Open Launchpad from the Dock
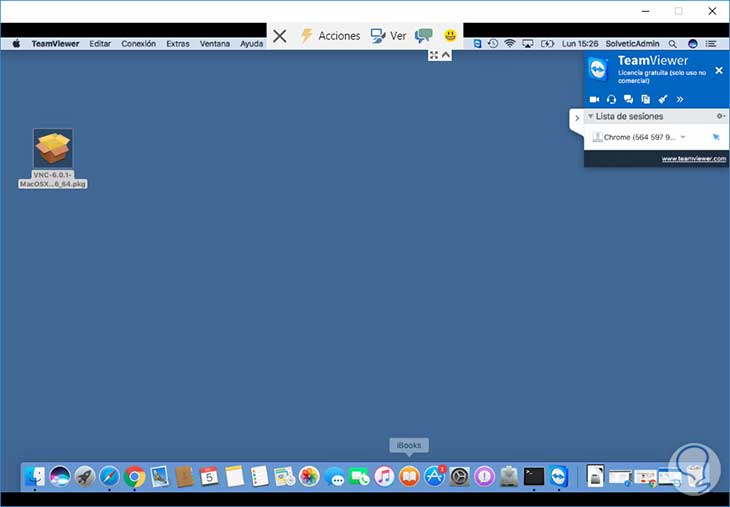 85,476
